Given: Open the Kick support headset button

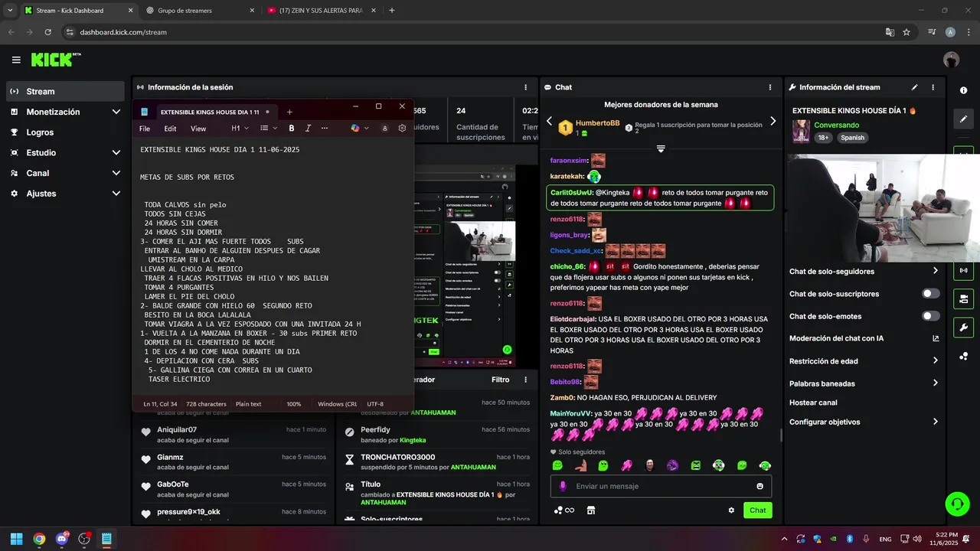Looking at the screenshot, I should [957, 503].
